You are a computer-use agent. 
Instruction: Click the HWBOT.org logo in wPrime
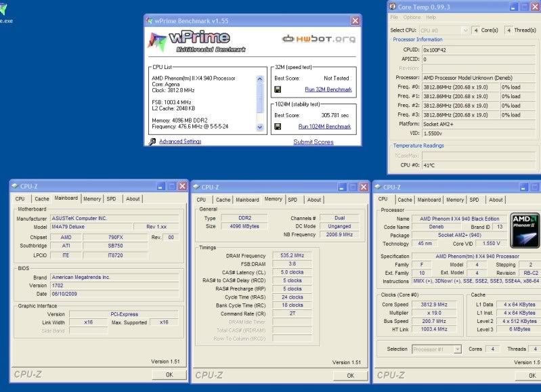(318, 39)
